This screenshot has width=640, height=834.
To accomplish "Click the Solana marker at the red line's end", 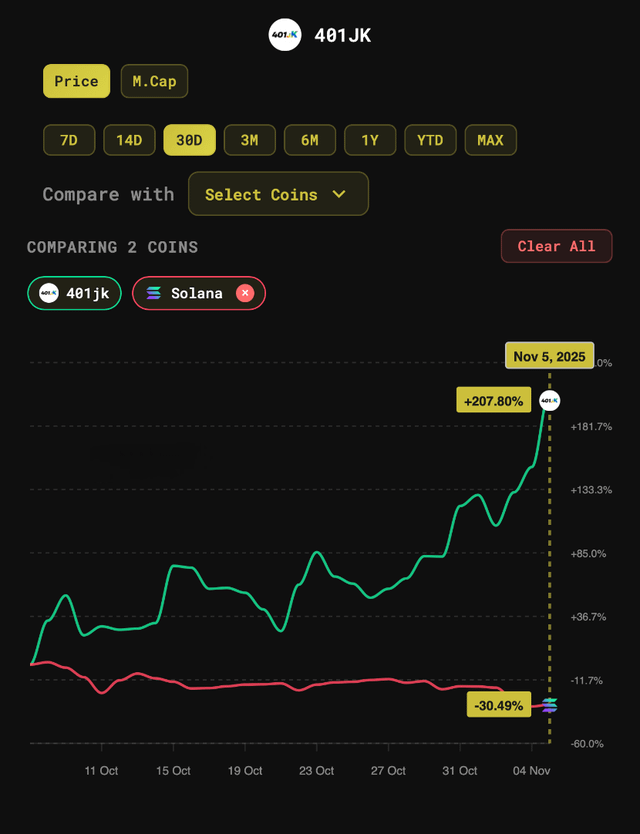I will [549, 706].
